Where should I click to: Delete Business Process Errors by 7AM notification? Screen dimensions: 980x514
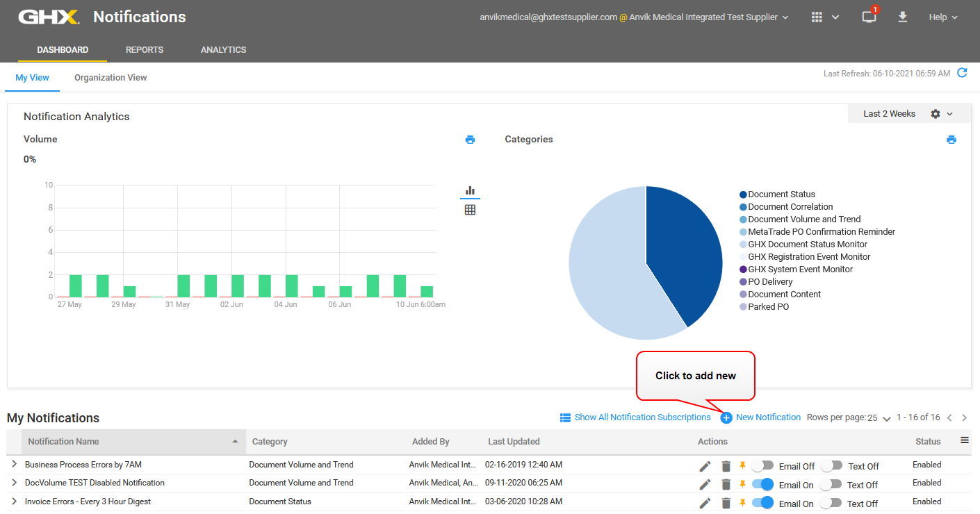(x=726, y=466)
